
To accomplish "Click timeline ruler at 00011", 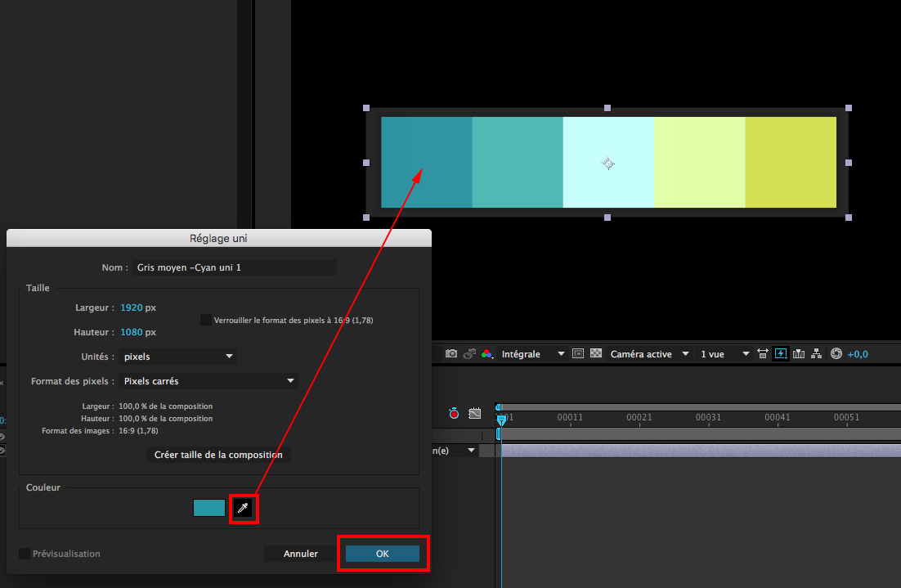I will pos(570,417).
